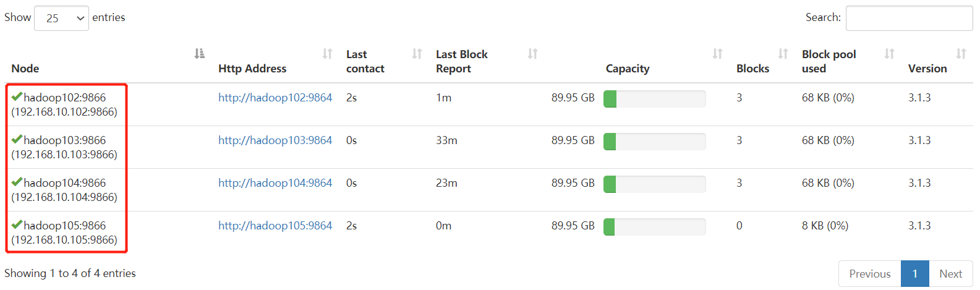Screen dimensions: 980x290
Task: Follow the http://hadoop104:9864 link
Action: pos(275,183)
